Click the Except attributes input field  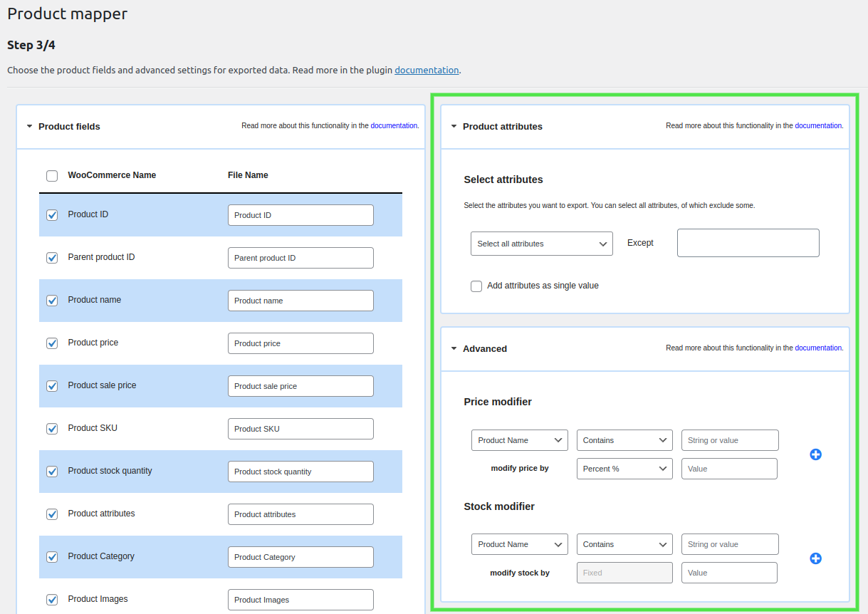point(748,243)
